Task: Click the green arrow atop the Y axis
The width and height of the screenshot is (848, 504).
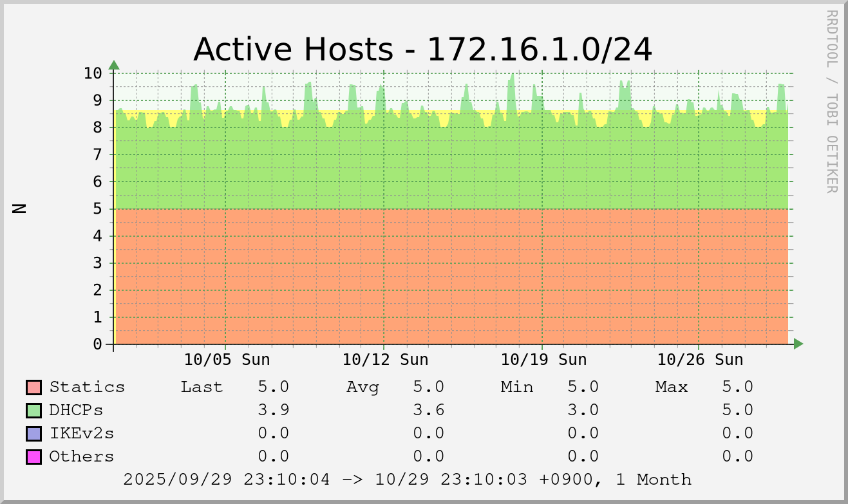Action: pos(114,65)
